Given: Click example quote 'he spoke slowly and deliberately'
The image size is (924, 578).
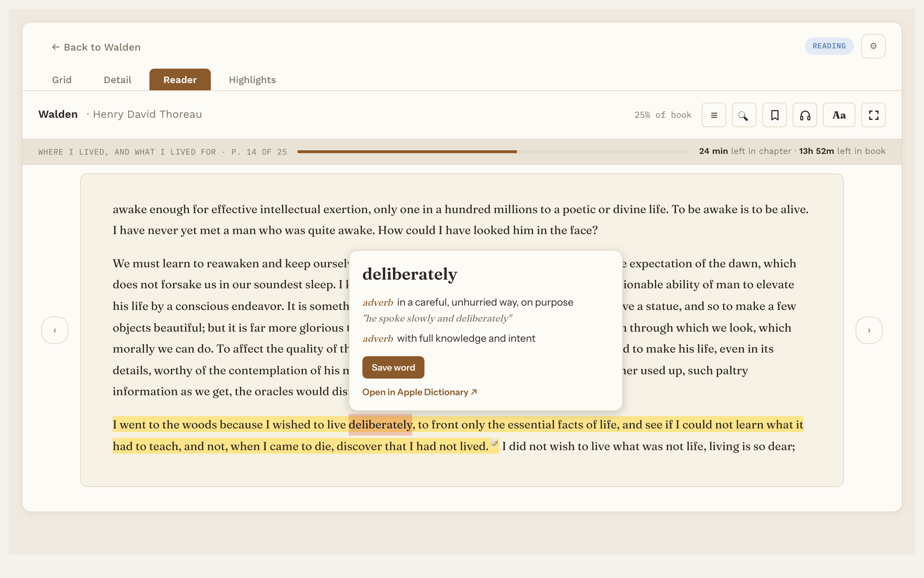Looking at the screenshot, I should click(437, 318).
